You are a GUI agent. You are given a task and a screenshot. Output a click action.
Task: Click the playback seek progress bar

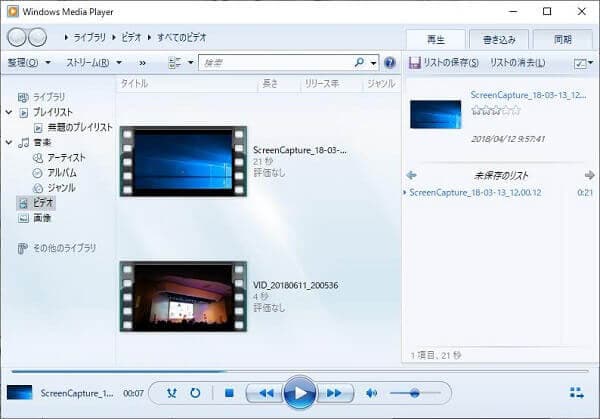click(x=300, y=371)
